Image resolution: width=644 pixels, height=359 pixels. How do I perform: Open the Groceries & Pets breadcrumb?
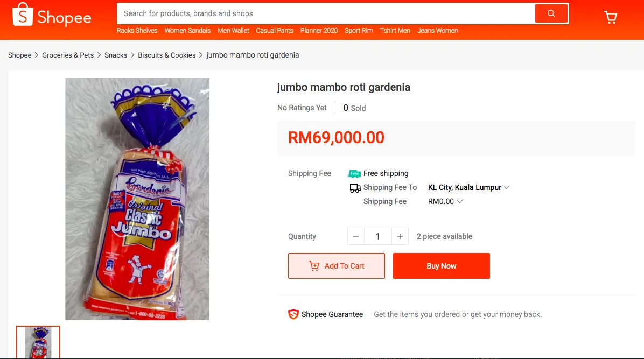pos(68,55)
